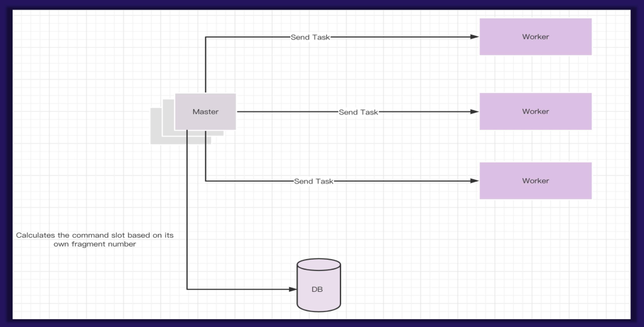Click the topmost Send Task label
Viewport: 644px width, 327px height.
(310, 37)
